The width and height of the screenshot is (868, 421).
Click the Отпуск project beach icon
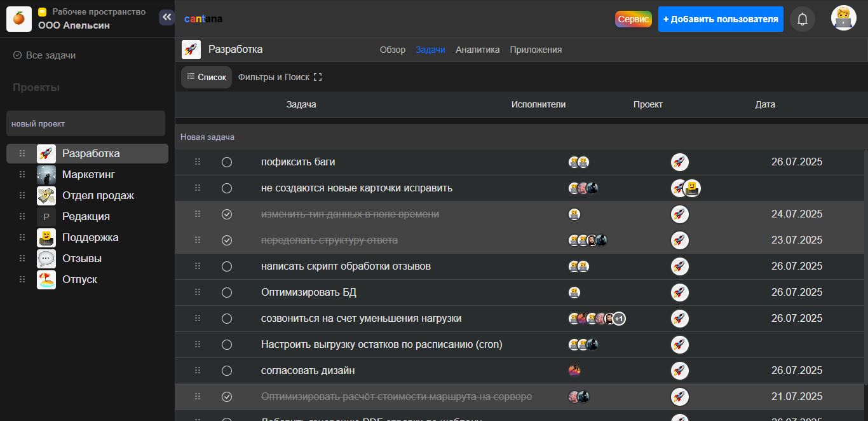[46, 280]
